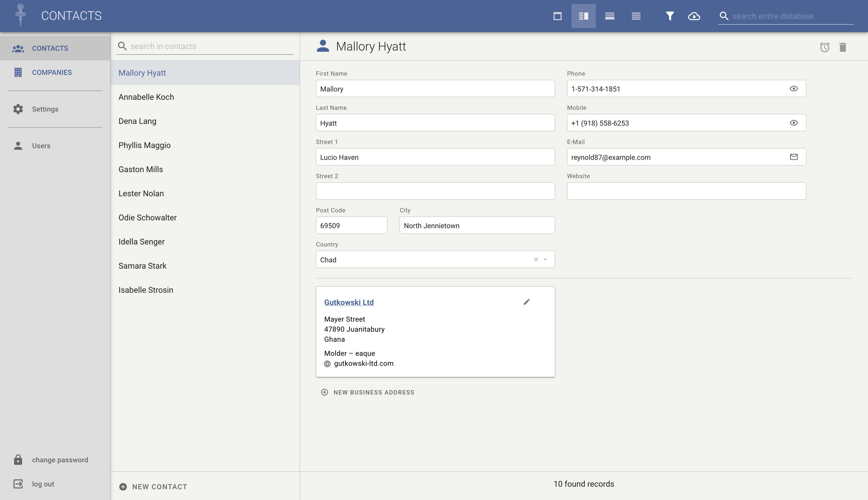Open Gutkowski Ltd company link
The width and height of the screenshot is (868, 500).
[x=349, y=302]
